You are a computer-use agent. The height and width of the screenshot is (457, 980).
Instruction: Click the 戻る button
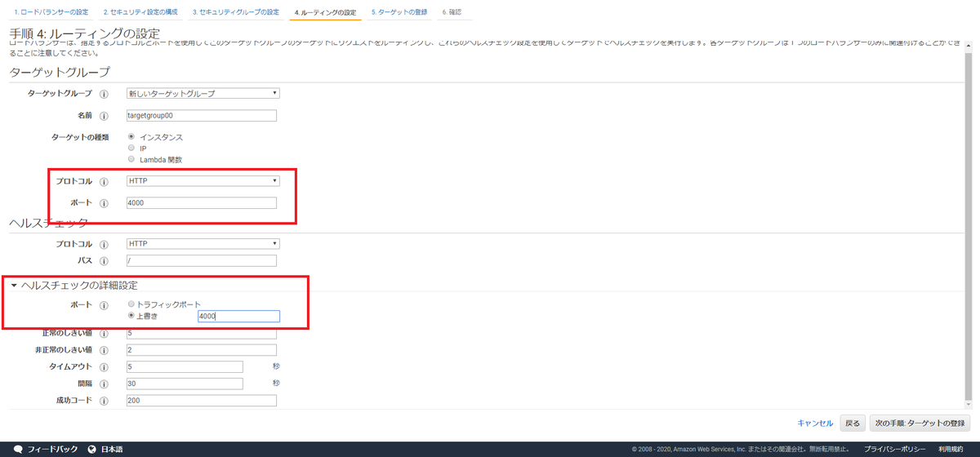tap(852, 424)
